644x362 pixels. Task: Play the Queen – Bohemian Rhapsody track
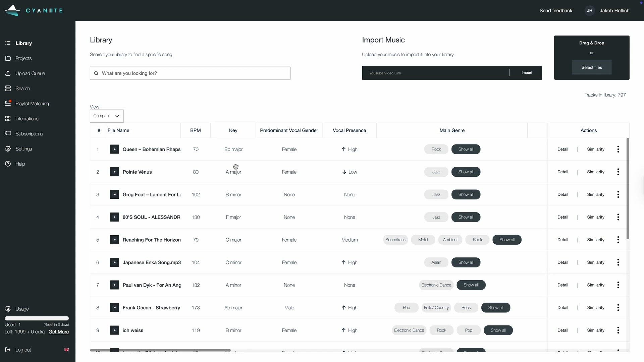pos(114,149)
